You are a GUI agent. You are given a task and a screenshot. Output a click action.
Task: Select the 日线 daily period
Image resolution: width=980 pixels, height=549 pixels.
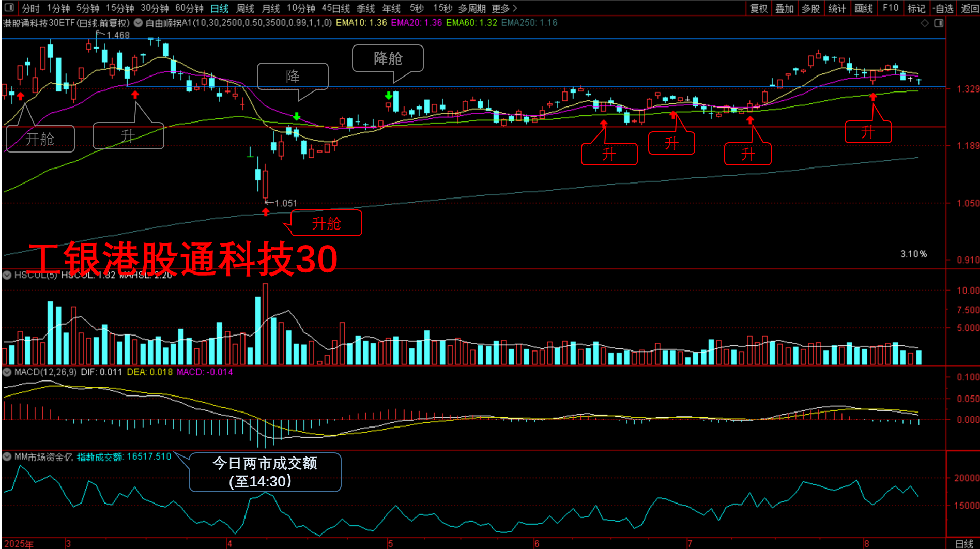[x=220, y=8]
